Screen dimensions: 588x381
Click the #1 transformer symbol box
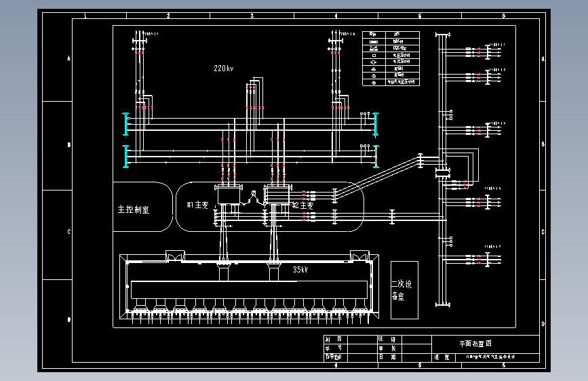pos(229,196)
